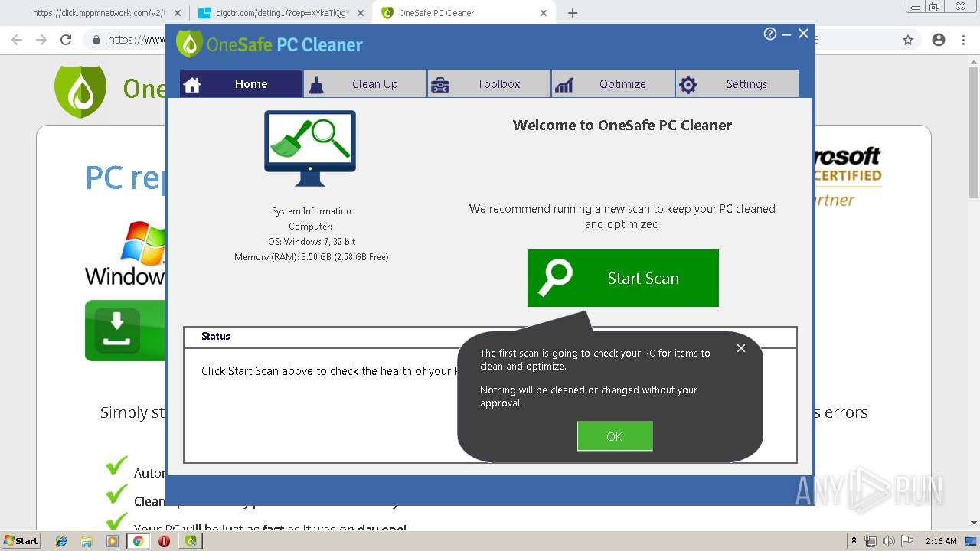Click the toolbox briefcase icon
980x551 pixels.
point(440,85)
